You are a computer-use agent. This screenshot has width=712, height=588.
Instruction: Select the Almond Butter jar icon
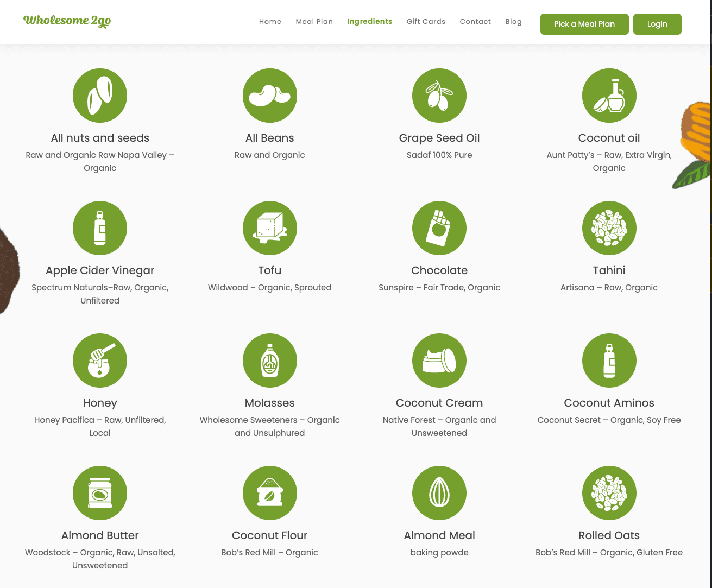click(x=100, y=493)
